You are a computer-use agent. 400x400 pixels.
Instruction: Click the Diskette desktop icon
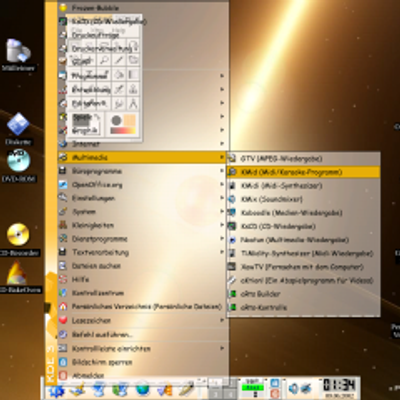(x=18, y=124)
